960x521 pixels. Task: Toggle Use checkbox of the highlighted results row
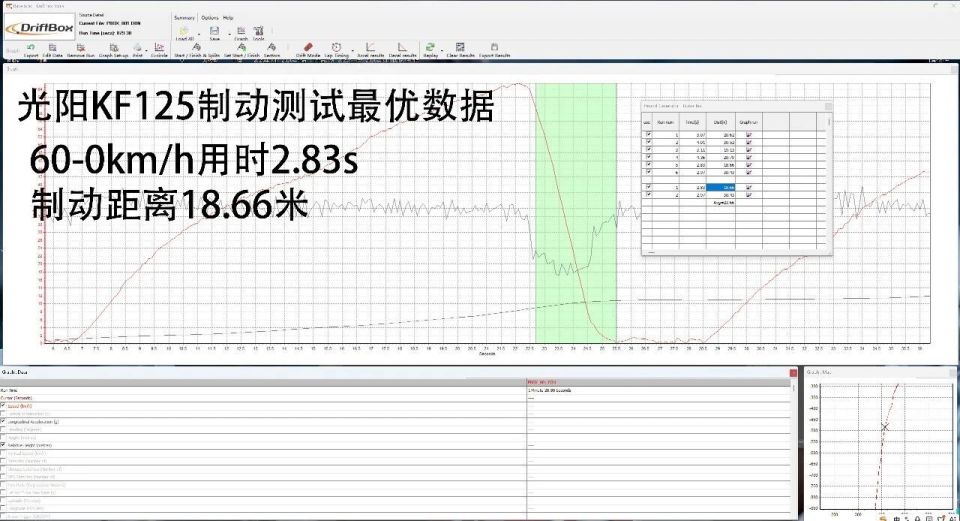(648, 187)
